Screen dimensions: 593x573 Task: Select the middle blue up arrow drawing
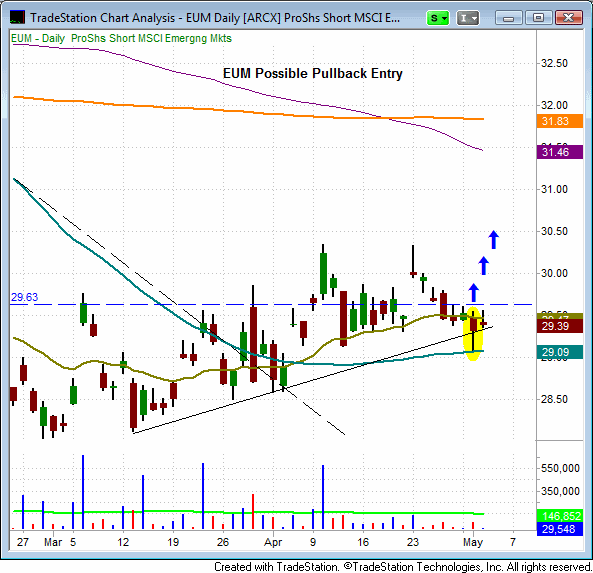click(483, 266)
